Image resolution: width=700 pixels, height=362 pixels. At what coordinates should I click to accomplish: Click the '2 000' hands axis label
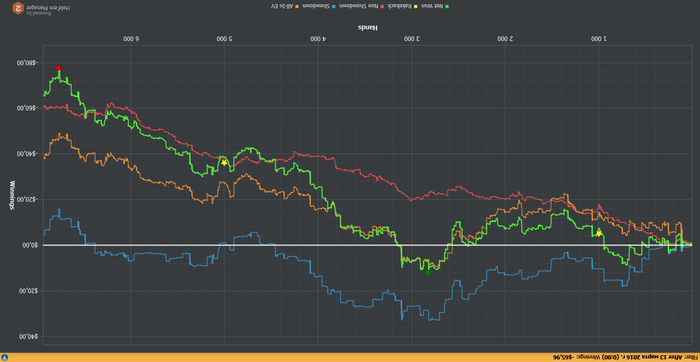[x=505, y=39]
